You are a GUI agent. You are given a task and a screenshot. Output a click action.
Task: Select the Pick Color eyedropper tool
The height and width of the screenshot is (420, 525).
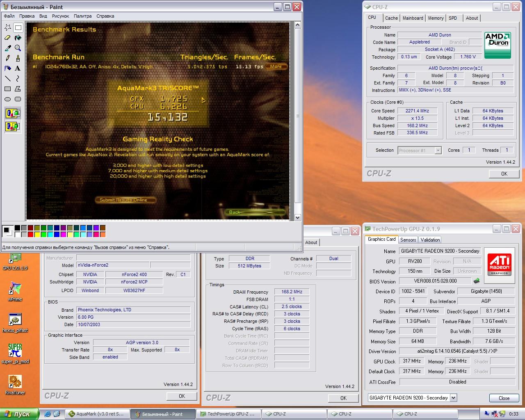tap(8, 48)
